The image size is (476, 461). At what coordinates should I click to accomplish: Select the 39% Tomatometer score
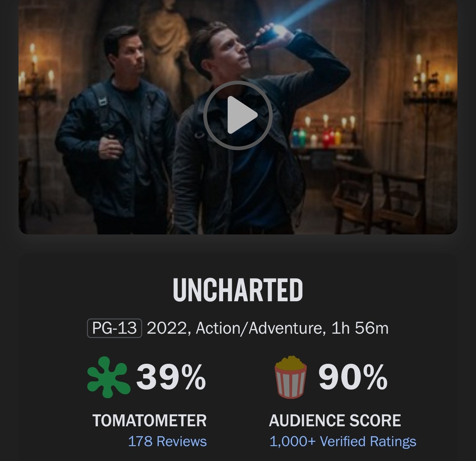(171, 377)
